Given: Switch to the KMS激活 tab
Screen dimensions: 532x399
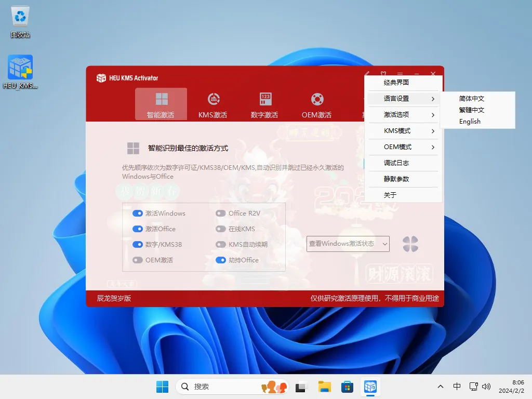Looking at the screenshot, I should 213,104.
